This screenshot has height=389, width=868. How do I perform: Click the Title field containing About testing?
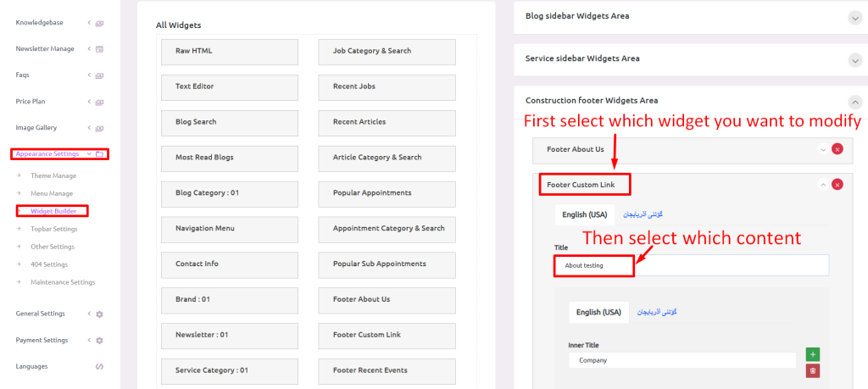[x=692, y=265]
